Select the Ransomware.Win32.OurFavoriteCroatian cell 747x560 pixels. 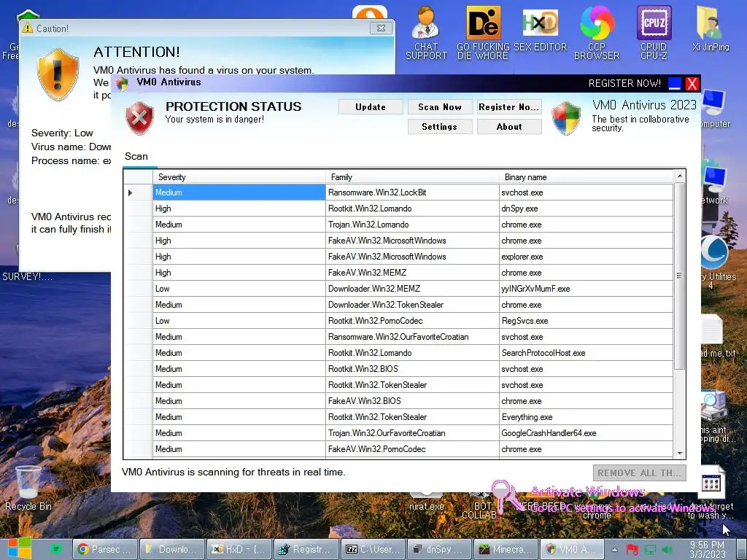pyautogui.click(x=412, y=337)
